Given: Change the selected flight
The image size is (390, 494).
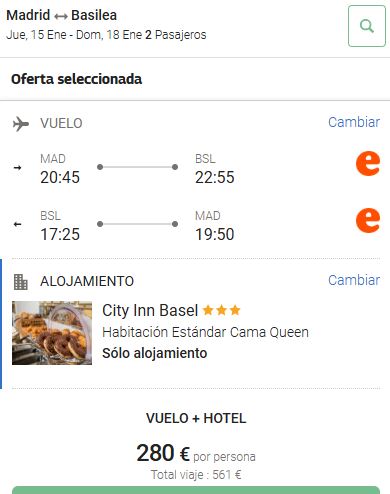Looking at the screenshot, I should [x=354, y=122].
